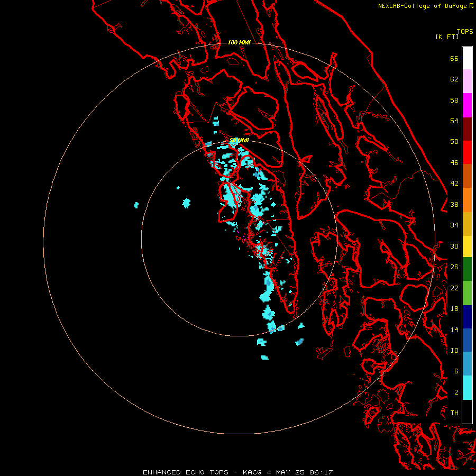Viewport: 476px width, 476px height.
Task: Click the '[K FT]' units label
Action: point(447,36)
